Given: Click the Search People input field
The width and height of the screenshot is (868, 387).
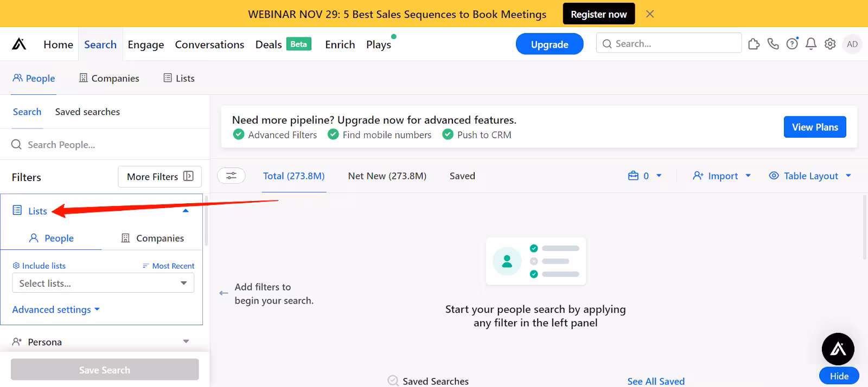Looking at the screenshot, I should point(108,145).
